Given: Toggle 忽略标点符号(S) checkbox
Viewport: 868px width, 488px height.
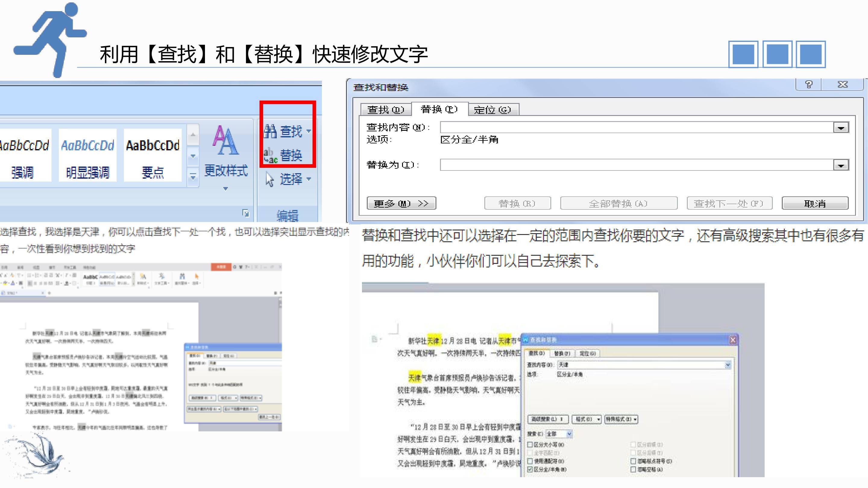Looking at the screenshot, I should [x=633, y=461].
